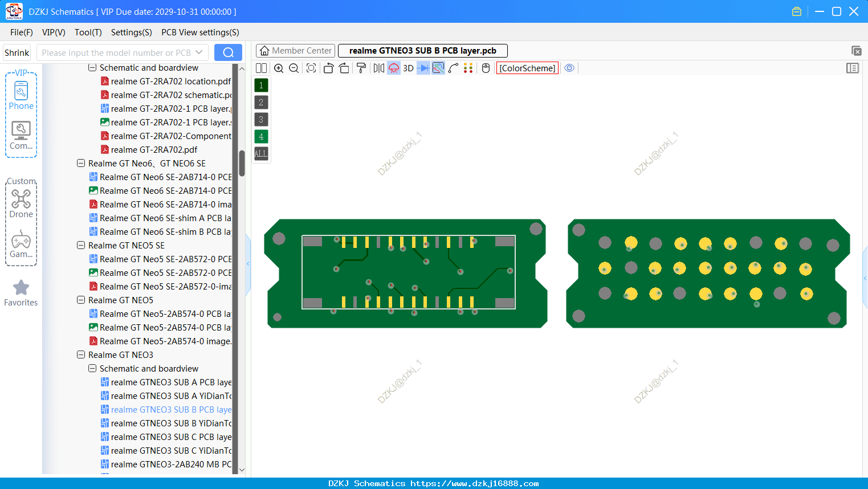
Task: Open Realme GT Neo5-2AB574-0 image file
Action: pos(160,341)
